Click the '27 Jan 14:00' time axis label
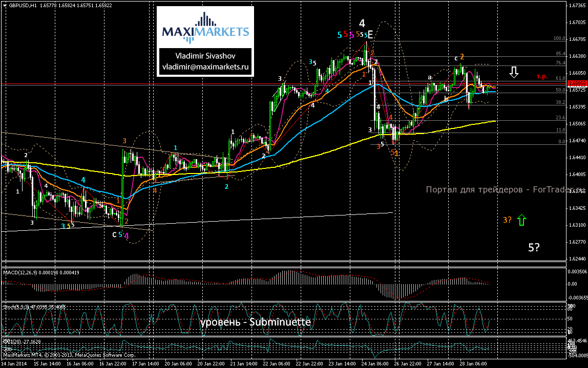This screenshot has width=588, height=368. point(440,363)
